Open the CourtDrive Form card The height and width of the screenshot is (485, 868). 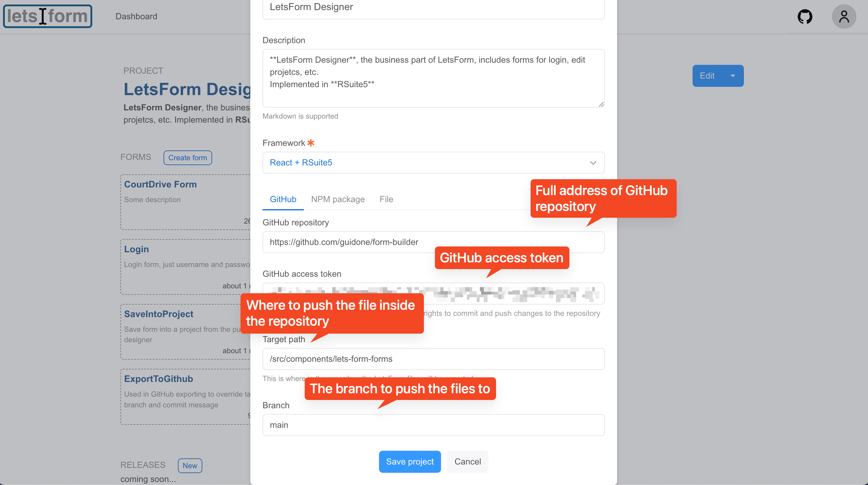tap(186, 202)
